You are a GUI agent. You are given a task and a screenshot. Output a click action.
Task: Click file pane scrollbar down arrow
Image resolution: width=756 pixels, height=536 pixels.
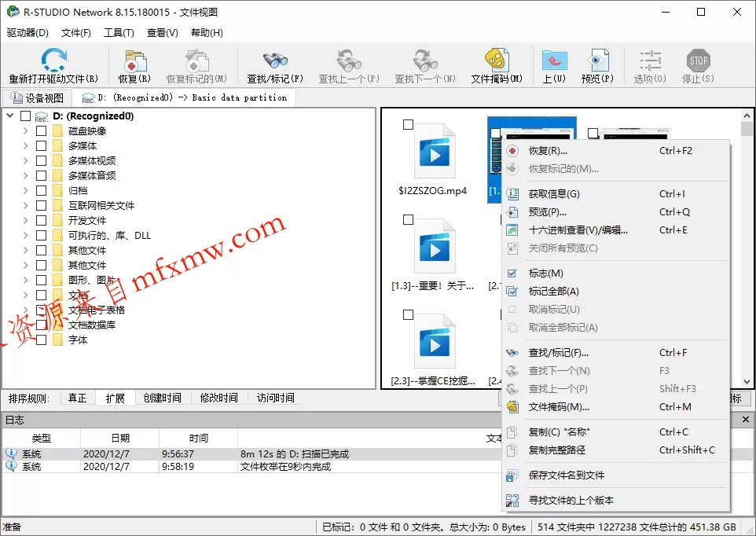pyautogui.click(x=747, y=381)
